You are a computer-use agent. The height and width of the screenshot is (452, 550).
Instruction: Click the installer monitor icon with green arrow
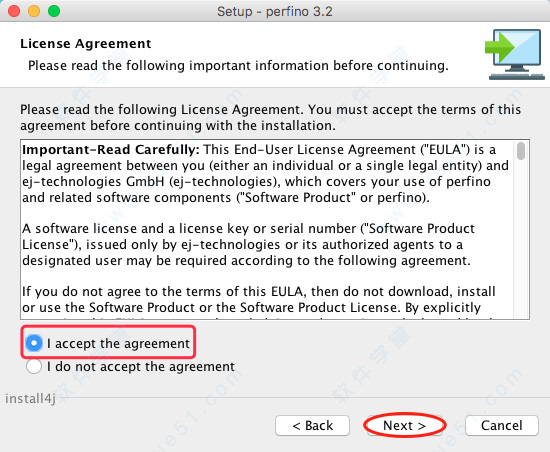point(515,54)
